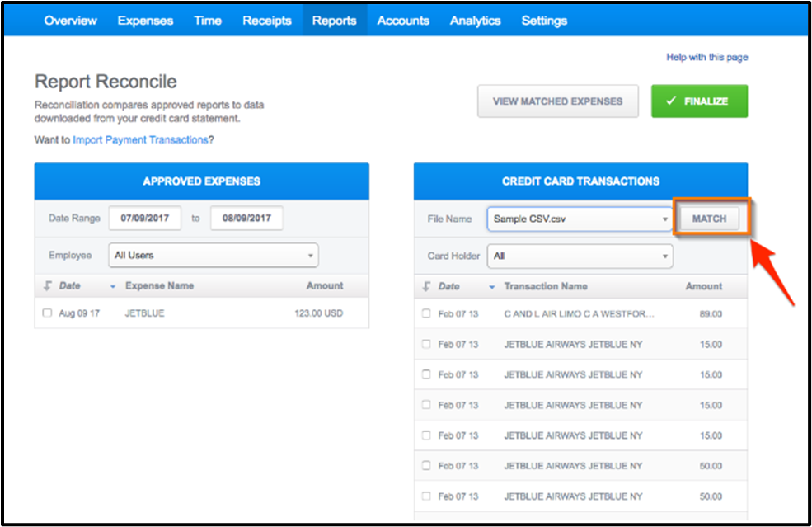The width and height of the screenshot is (812, 527).
Task: Sort by Transaction Name column header
Action: pos(546,286)
